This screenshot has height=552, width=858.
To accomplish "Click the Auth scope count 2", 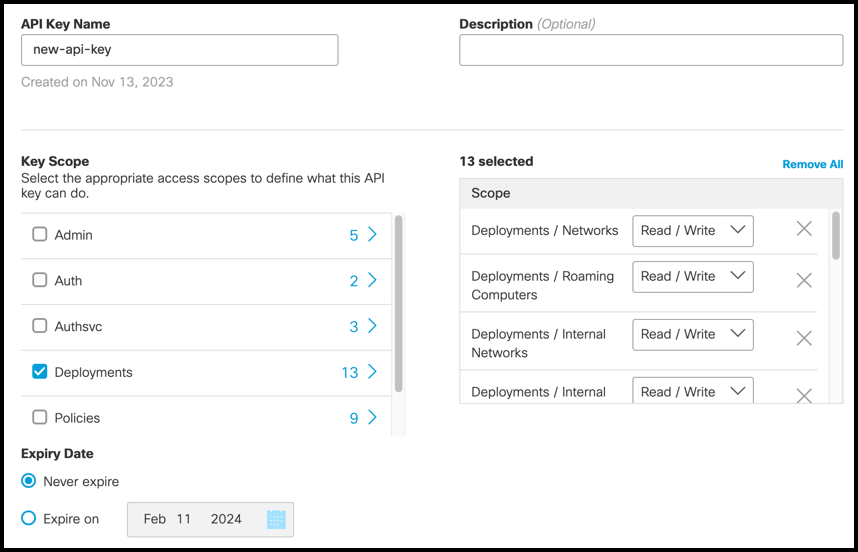I will click(353, 281).
